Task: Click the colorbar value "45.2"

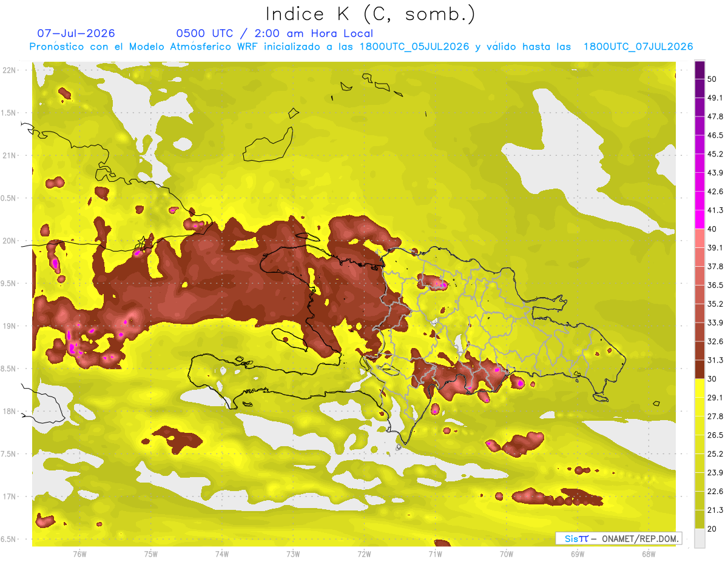Action: pyautogui.click(x=715, y=154)
